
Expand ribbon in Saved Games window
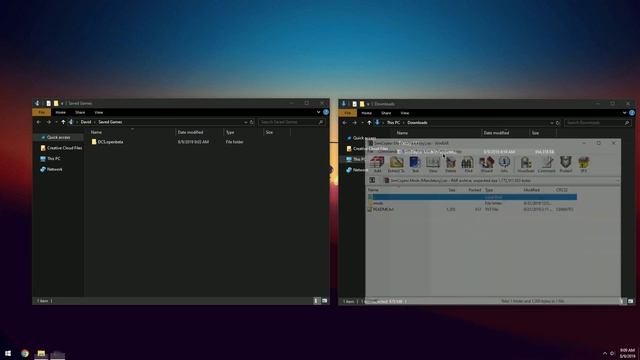click(318, 112)
